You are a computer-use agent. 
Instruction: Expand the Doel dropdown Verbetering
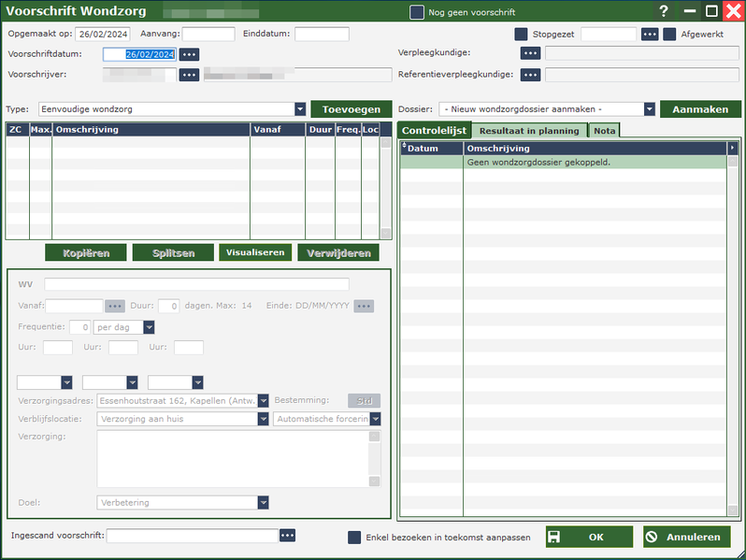point(264,503)
